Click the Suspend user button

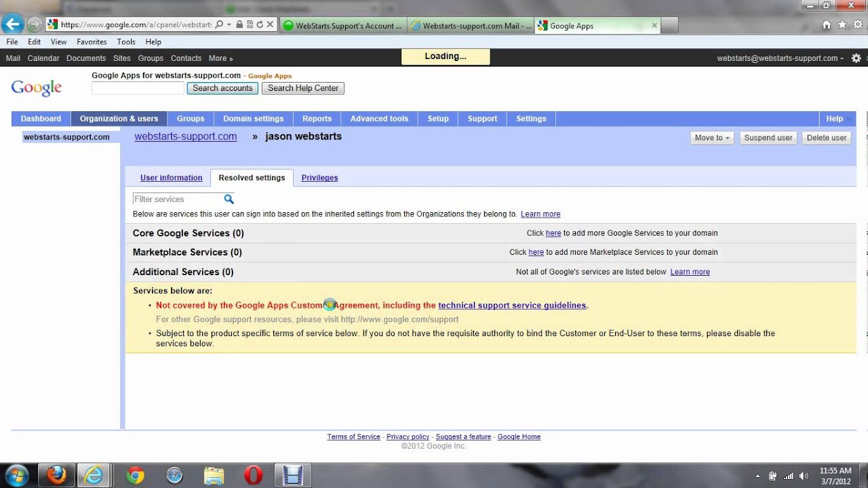[768, 138]
